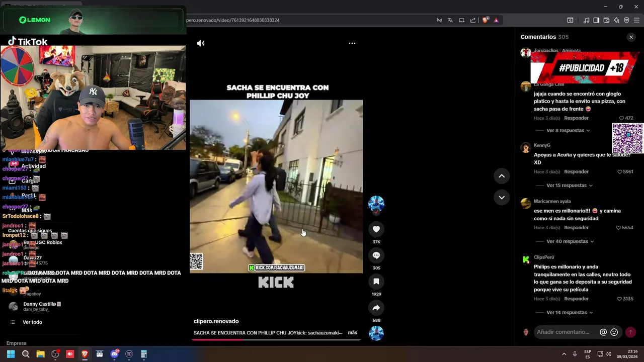Expand the video description with 'más'
644x362 pixels.
tap(352, 333)
